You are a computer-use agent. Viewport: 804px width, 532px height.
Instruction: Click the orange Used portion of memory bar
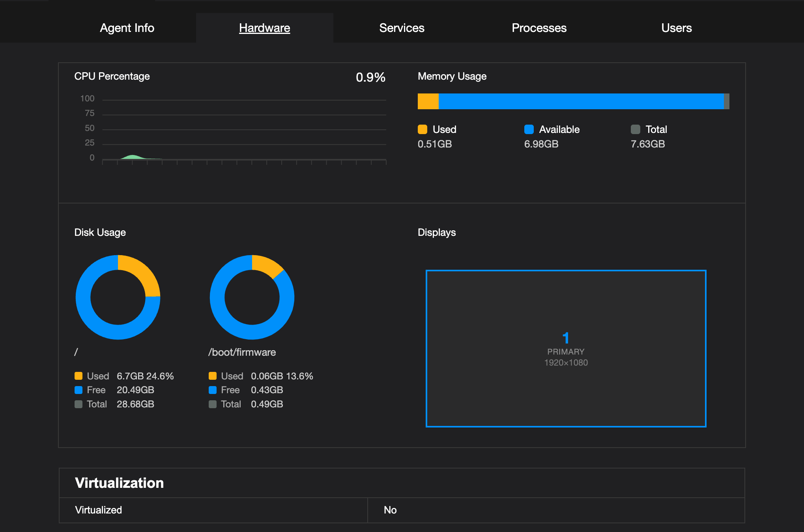(x=428, y=101)
